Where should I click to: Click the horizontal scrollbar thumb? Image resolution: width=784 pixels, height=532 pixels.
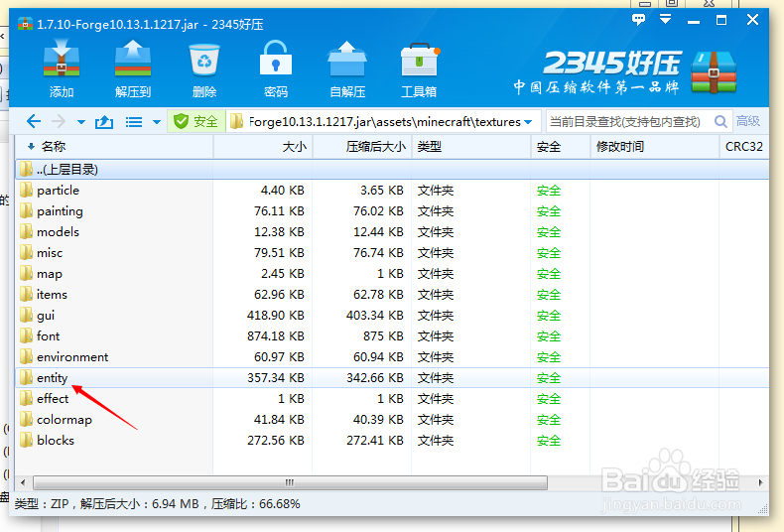click(x=291, y=482)
